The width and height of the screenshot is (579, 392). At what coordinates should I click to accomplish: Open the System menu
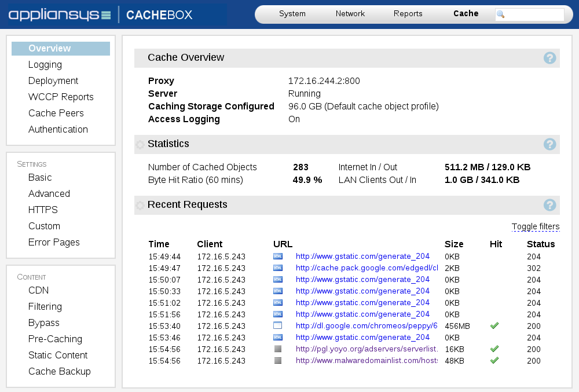(x=292, y=14)
